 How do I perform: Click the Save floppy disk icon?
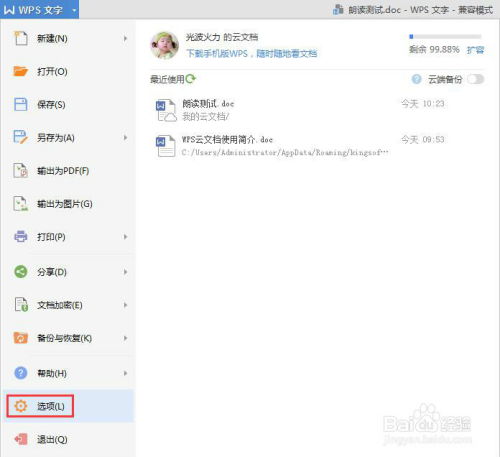(x=21, y=104)
